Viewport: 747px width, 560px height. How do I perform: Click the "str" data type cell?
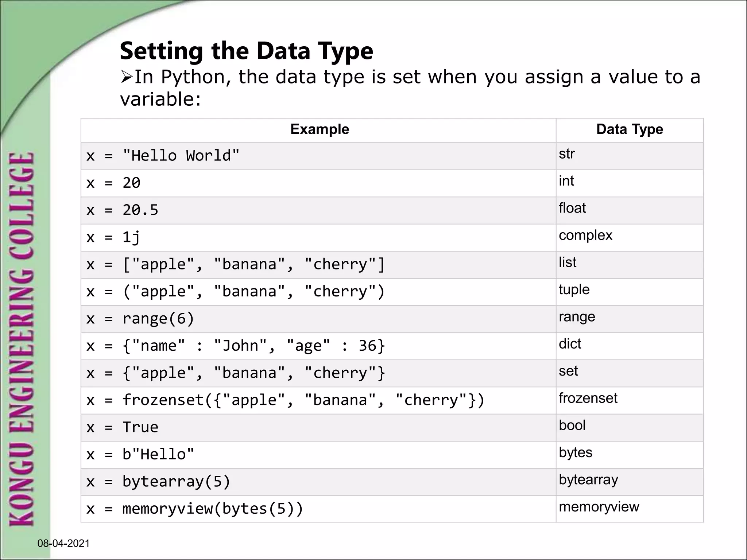(x=566, y=154)
